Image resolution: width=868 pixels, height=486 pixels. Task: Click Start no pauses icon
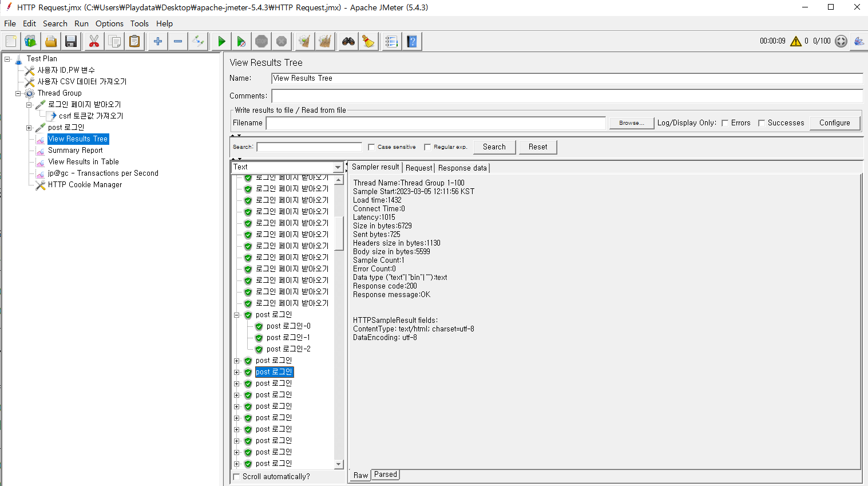coord(241,41)
